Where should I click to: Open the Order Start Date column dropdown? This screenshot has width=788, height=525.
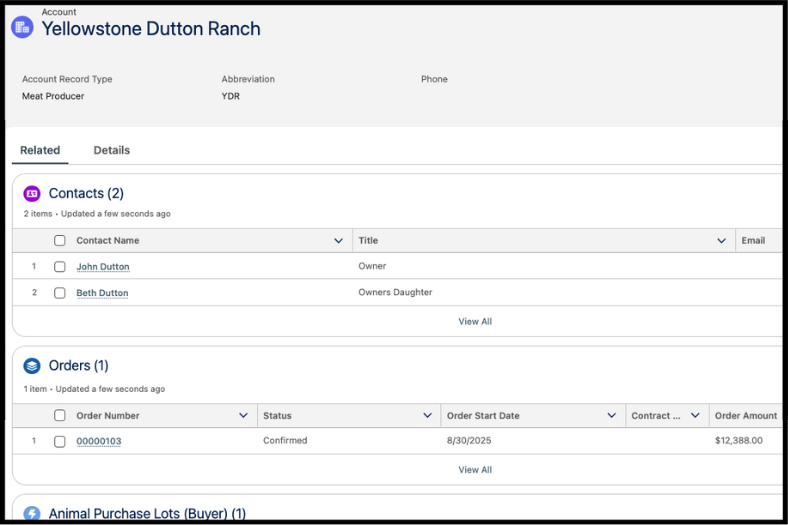(612, 415)
